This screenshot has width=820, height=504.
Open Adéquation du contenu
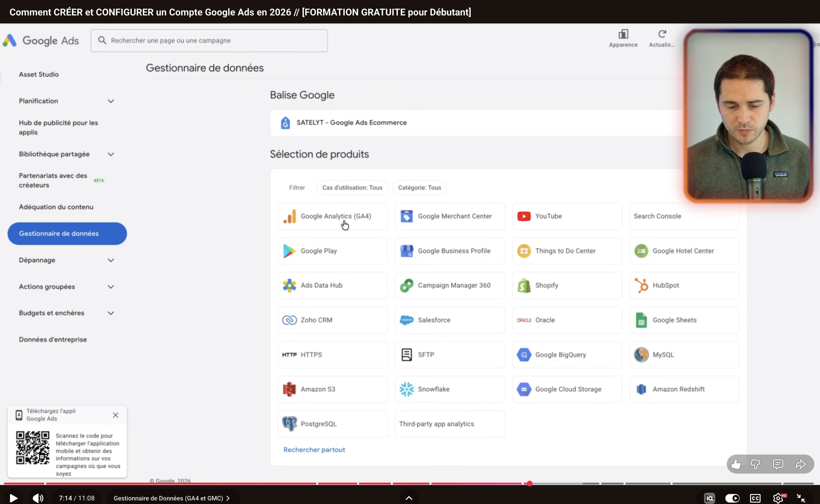tap(56, 207)
